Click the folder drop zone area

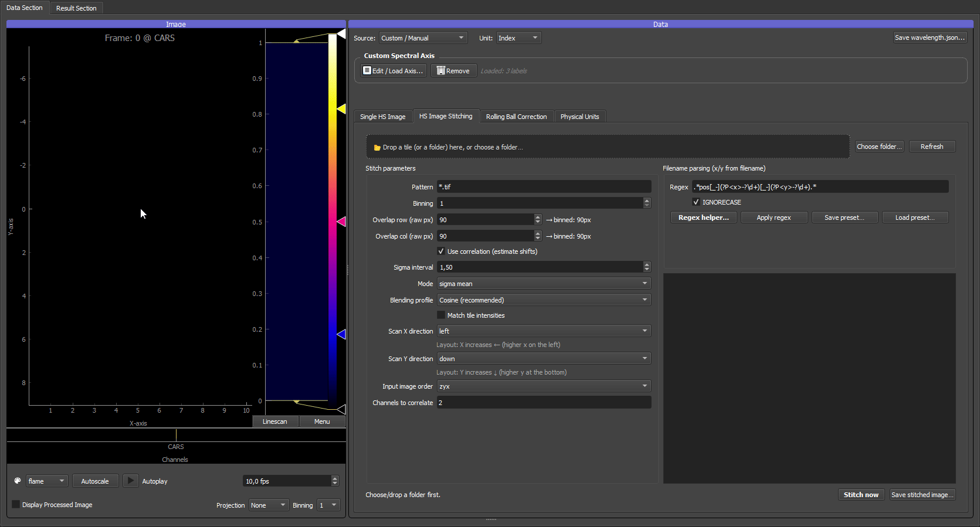(x=608, y=147)
